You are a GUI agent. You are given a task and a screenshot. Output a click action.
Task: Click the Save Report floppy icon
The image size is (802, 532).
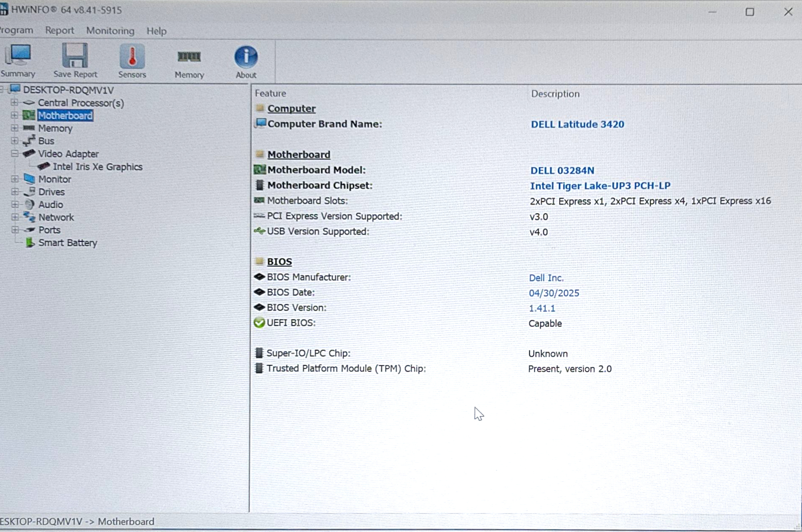75,55
